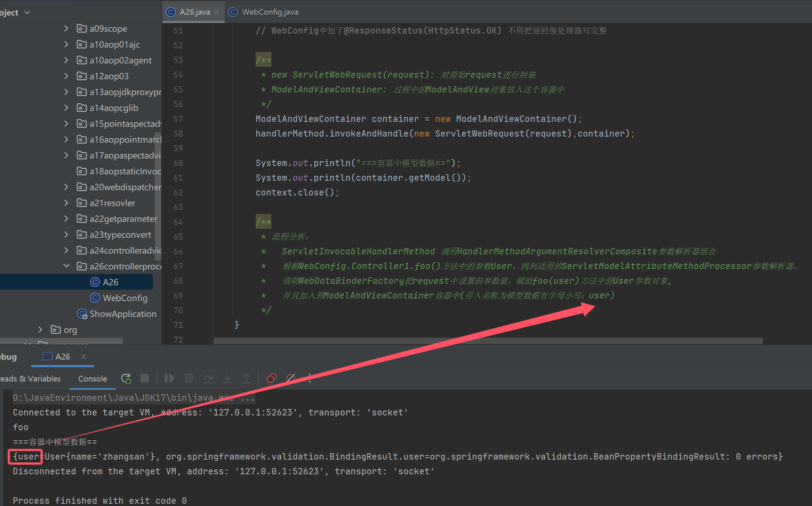Click the Rerun A26 debug icon
The image size is (812, 506).
(x=126, y=378)
